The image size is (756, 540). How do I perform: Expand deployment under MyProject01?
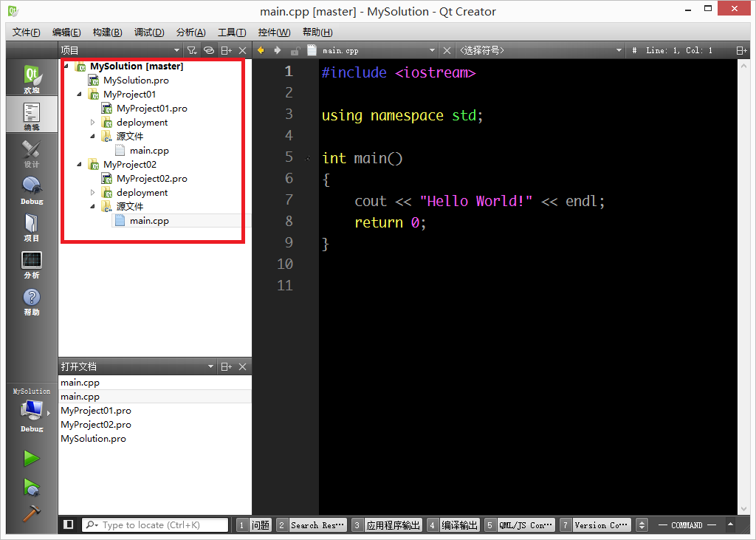click(x=92, y=122)
